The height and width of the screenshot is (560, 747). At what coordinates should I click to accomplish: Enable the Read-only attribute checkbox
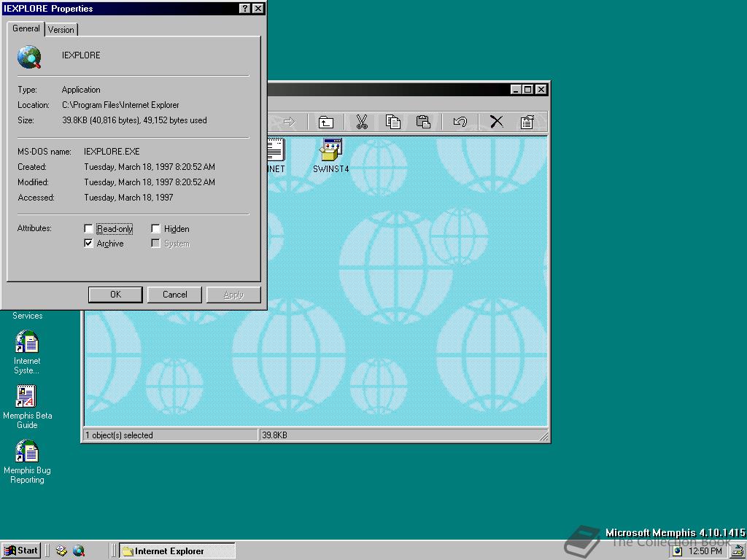(89, 229)
